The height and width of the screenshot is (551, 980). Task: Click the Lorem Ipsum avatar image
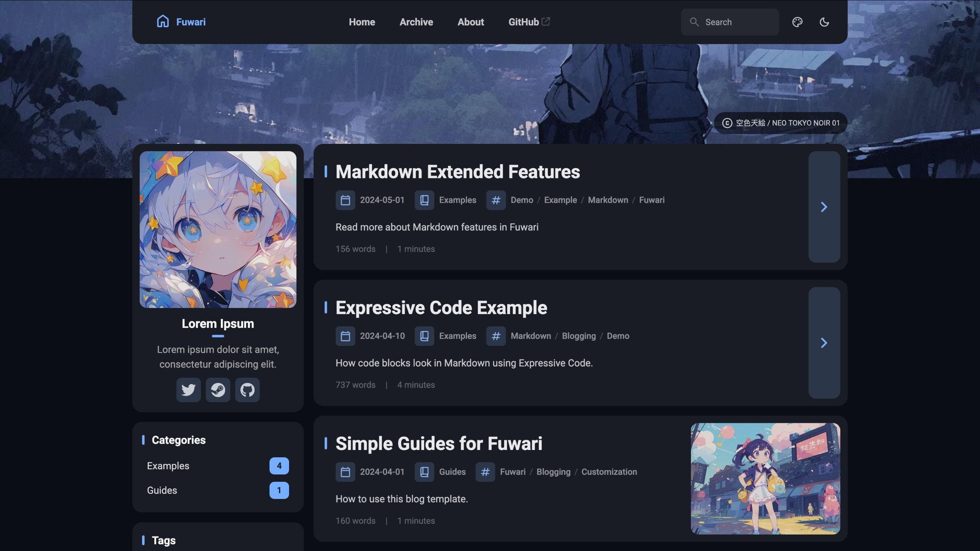218,230
